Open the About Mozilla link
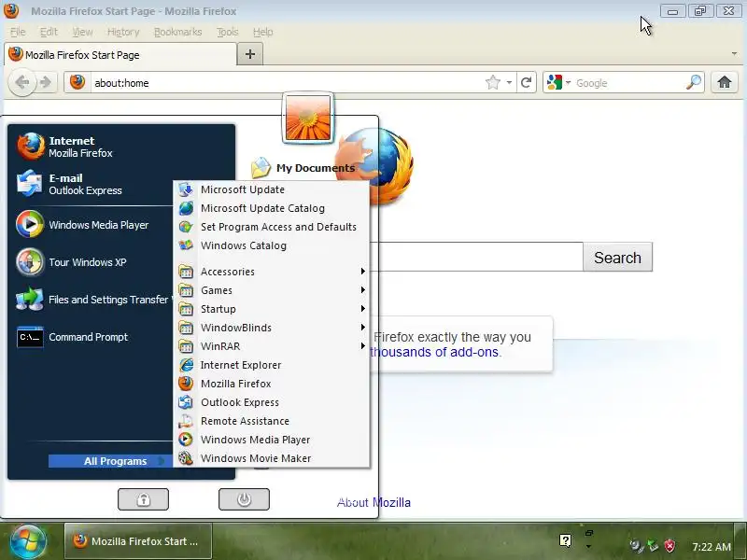The image size is (747, 560). coord(373,502)
